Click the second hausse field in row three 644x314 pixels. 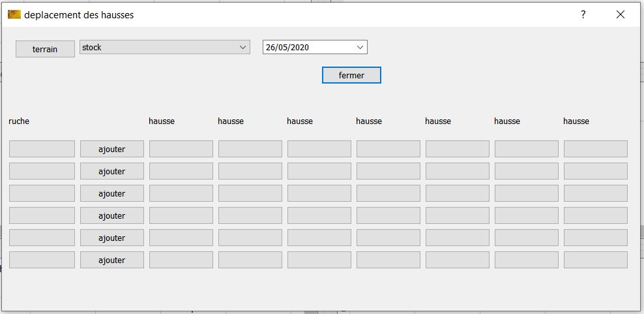pos(250,193)
